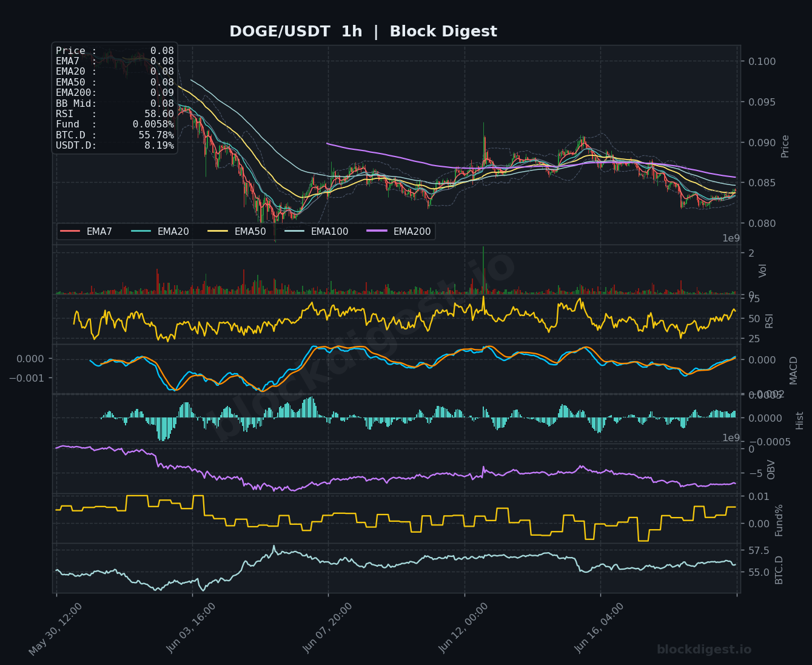Screen dimensions: 812x665
Task: Click the red EMA7 legend line swatch
Action: [70, 231]
